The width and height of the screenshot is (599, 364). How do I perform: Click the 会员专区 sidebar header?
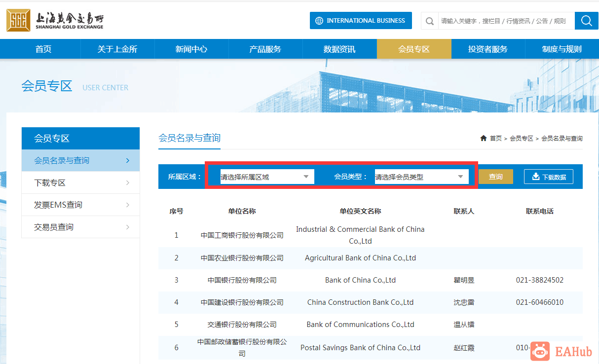(80, 138)
